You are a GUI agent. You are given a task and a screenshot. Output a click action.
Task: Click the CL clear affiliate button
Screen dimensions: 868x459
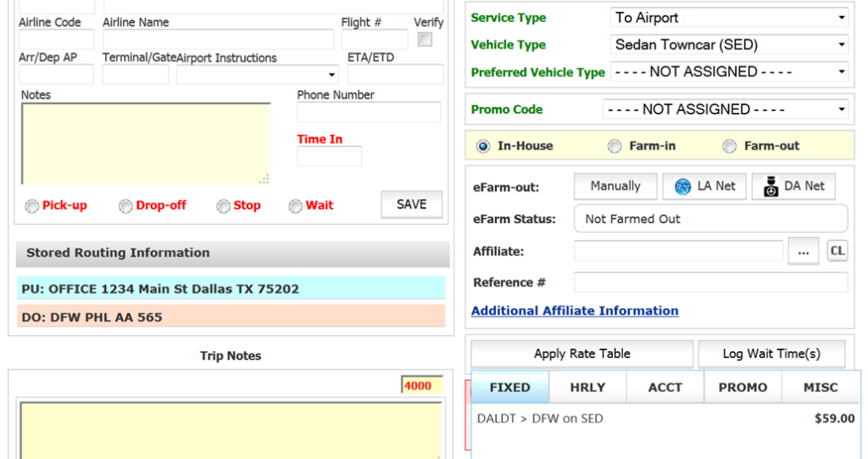(x=837, y=251)
